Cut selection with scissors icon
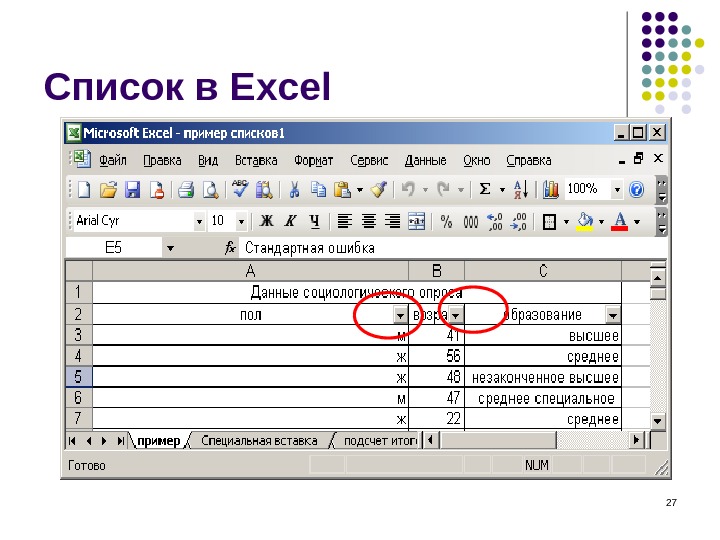Image resolution: width=720 pixels, height=540 pixels. 294,189
